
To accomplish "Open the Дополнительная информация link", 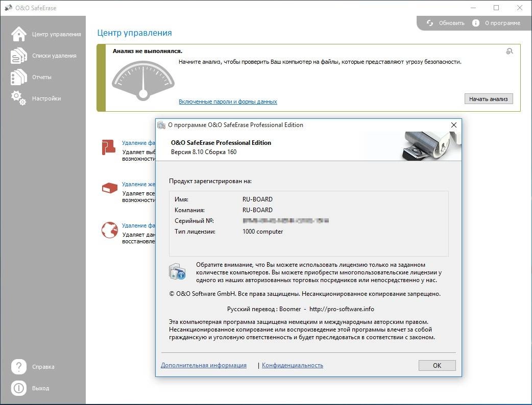I will (x=204, y=365).
